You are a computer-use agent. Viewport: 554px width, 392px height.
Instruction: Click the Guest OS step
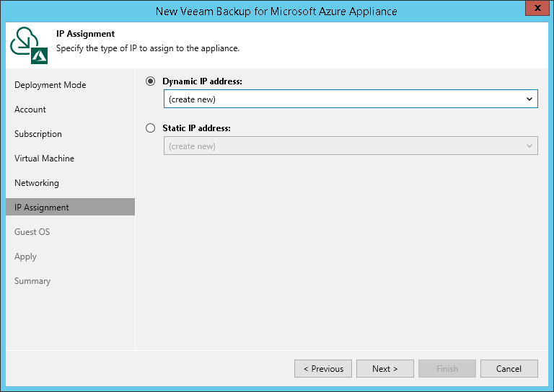click(x=32, y=232)
